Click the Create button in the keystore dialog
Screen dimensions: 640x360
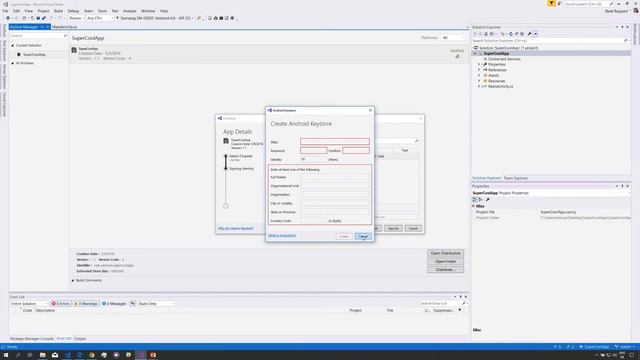344,236
